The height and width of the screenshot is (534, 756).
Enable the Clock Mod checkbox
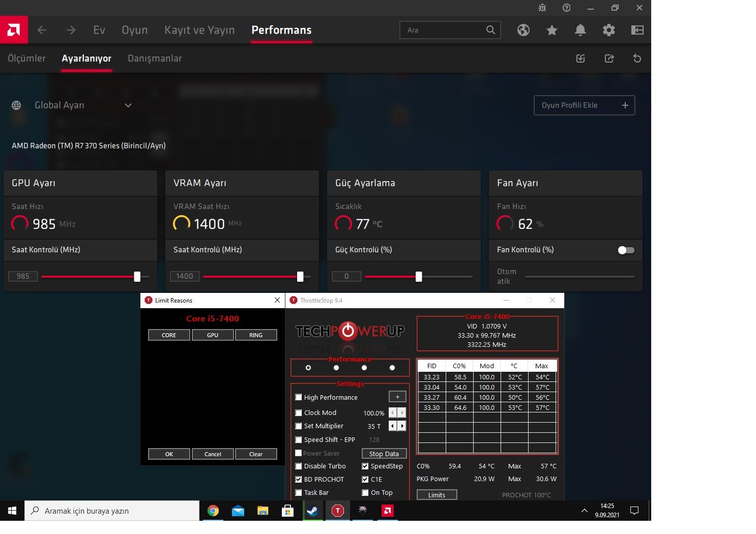click(x=299, y=412)
